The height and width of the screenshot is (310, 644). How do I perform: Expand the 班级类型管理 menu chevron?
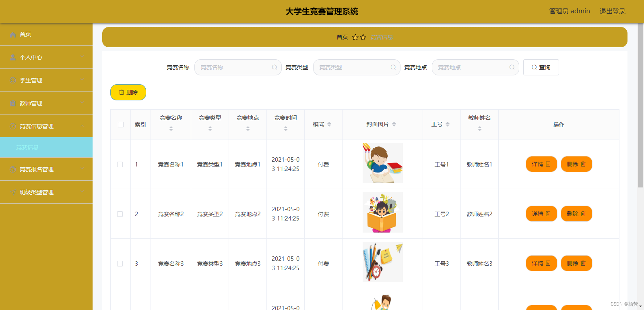[82, 192]
